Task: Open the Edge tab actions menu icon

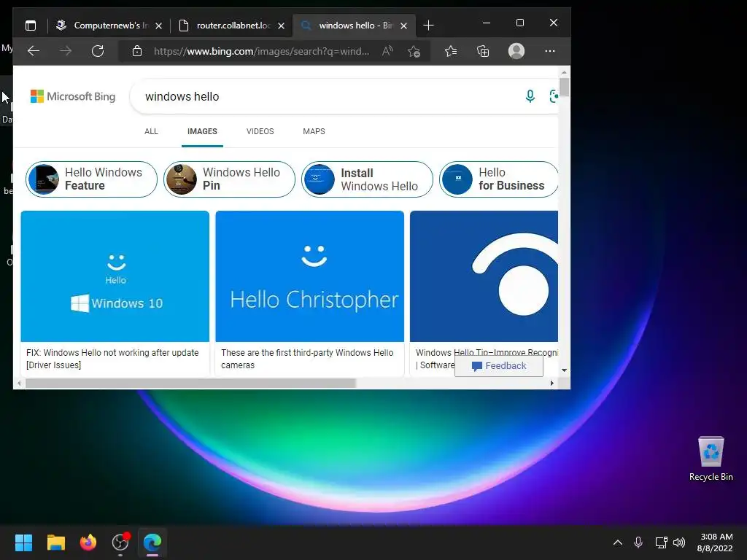Action: [x=31, y=26]
